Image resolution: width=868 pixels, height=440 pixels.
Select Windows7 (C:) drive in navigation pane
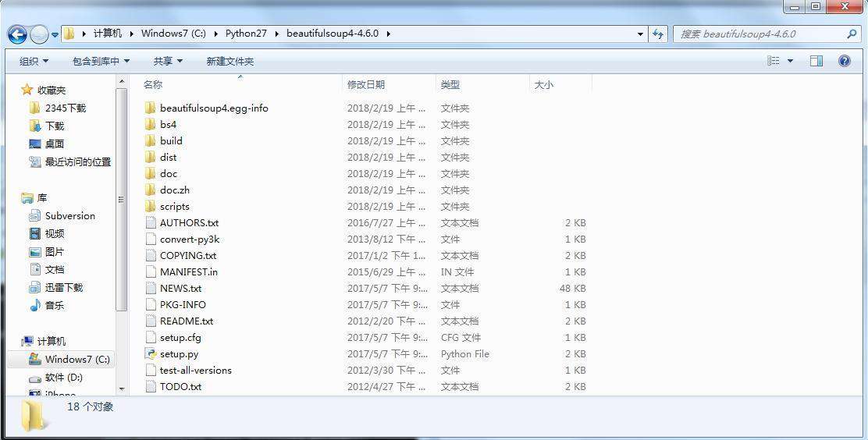tap(77, 359)
